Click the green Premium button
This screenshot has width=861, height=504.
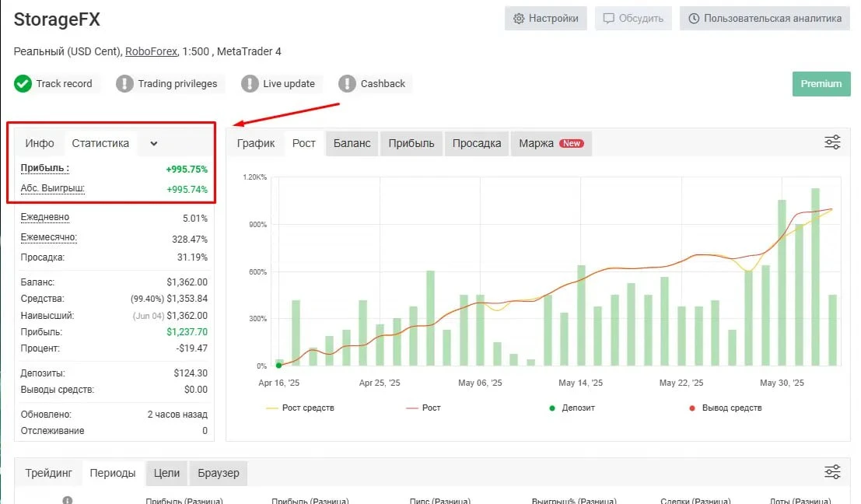click(x=821, y=84)
